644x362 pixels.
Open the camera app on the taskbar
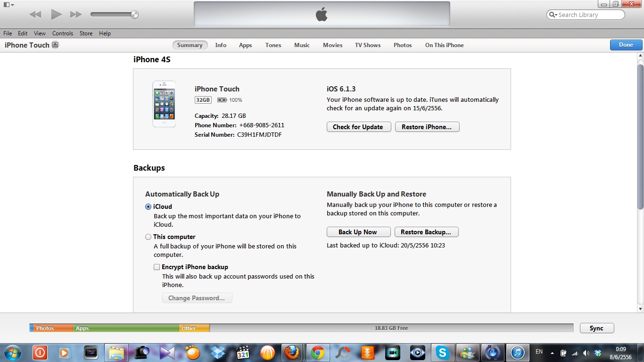[x=141, y=353]
